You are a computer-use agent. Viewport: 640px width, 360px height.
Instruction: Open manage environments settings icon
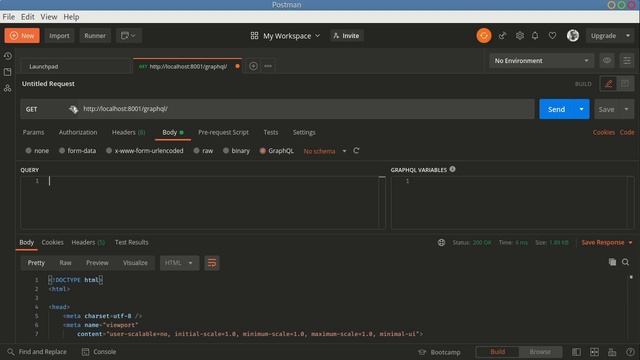627,61
